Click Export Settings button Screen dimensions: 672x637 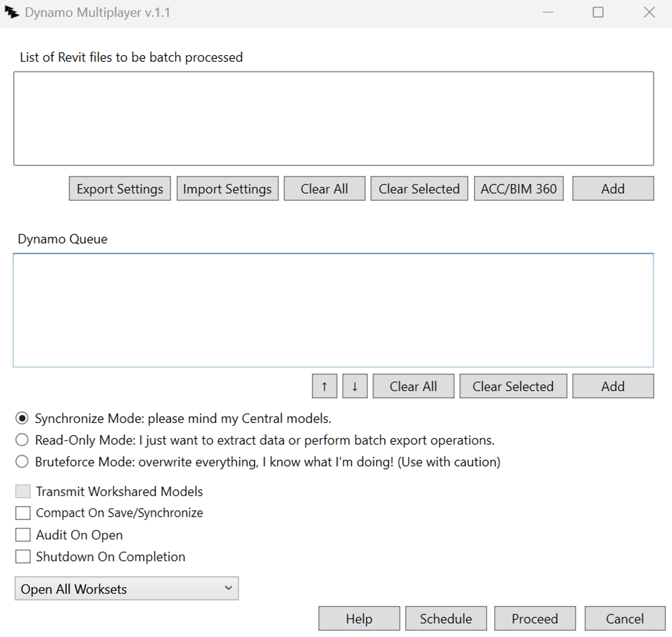click(x=120, y=189)
